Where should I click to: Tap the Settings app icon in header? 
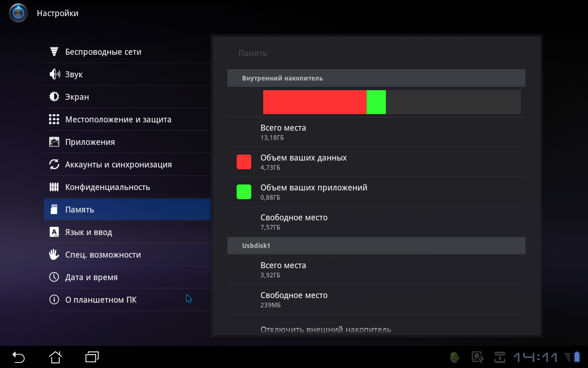click(18, 13)
